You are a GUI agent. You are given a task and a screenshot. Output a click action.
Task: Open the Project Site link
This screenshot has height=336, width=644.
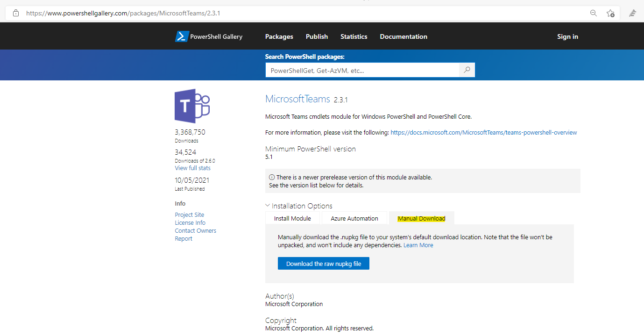pyautogui.click(x=189, y=214)
